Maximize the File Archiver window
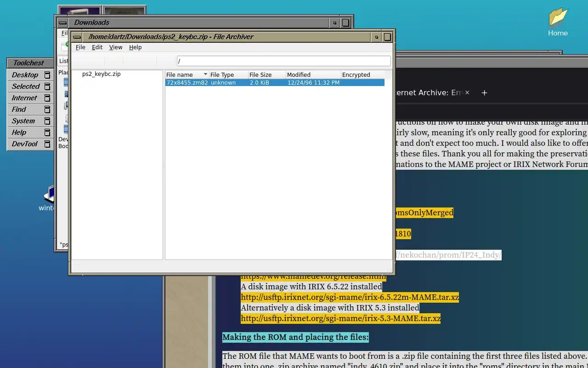 click(x=387, y=37)
